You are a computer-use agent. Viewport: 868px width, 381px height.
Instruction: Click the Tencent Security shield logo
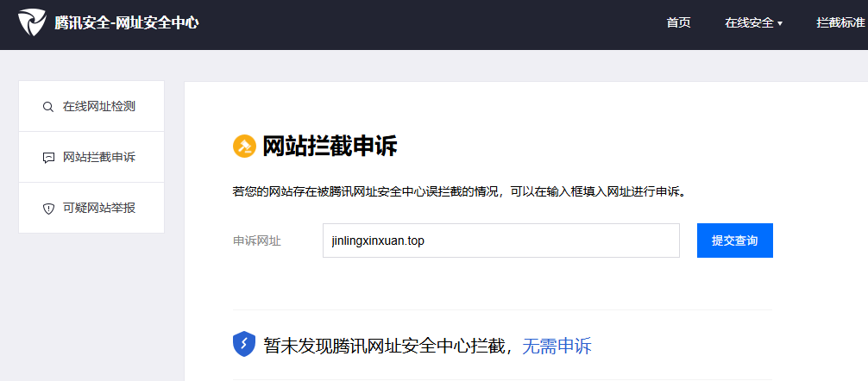click(32, 22)
